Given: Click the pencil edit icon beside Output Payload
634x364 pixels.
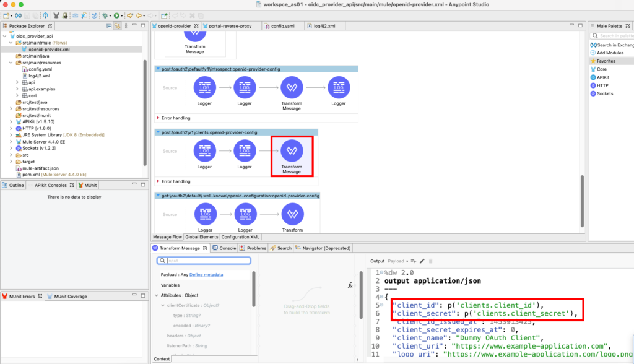Looking at the screenshot, I should pos(422,261).
